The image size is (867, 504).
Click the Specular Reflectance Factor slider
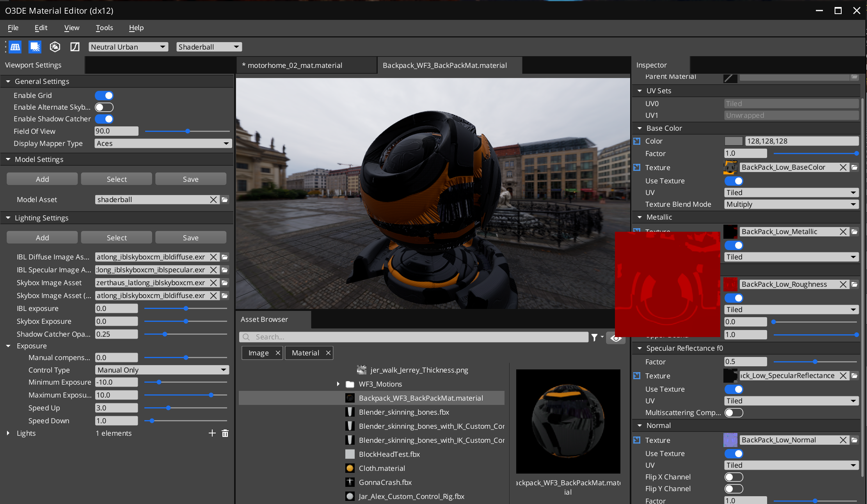click(x=815, y=362)
